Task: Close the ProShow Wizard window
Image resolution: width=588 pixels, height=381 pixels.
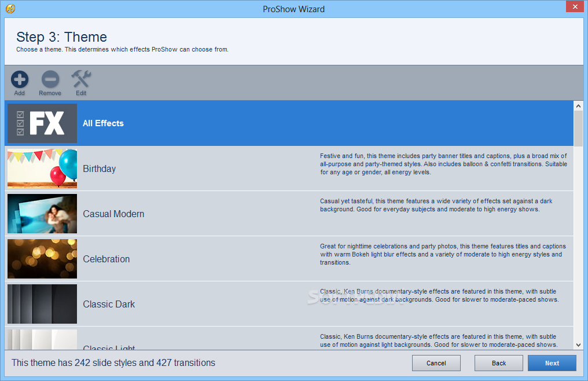Action: click(575, 7)
